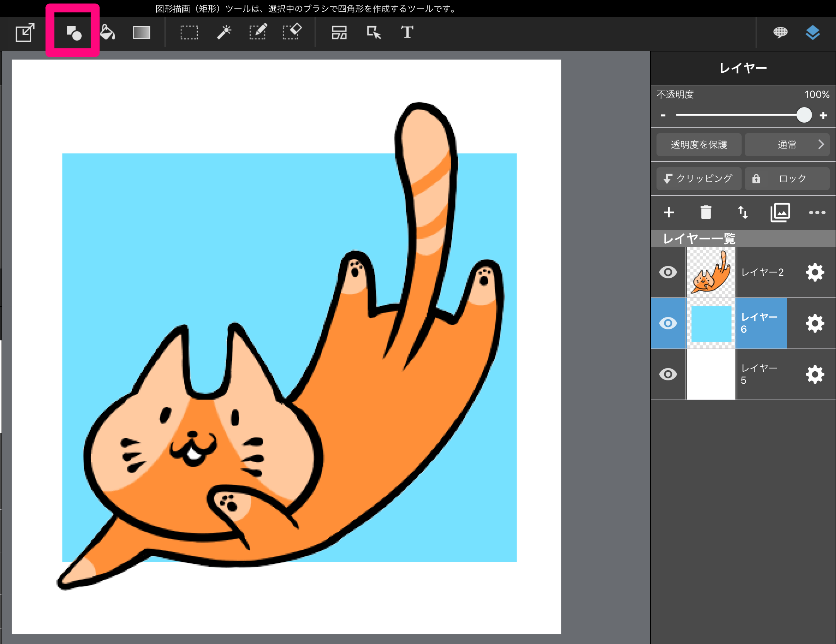Open settings gear for レイヤー2
The image size is (836, 644).
coord(815,272)
